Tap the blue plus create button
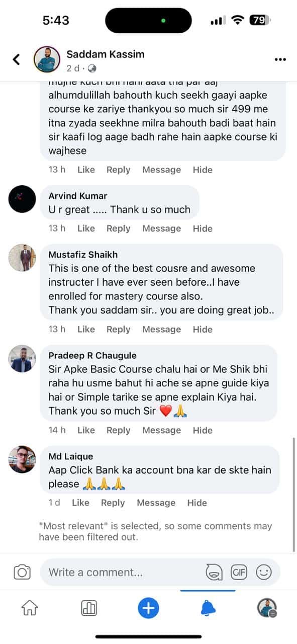Image resolution: width=297 pixels, height=644 pixels. 148,608
